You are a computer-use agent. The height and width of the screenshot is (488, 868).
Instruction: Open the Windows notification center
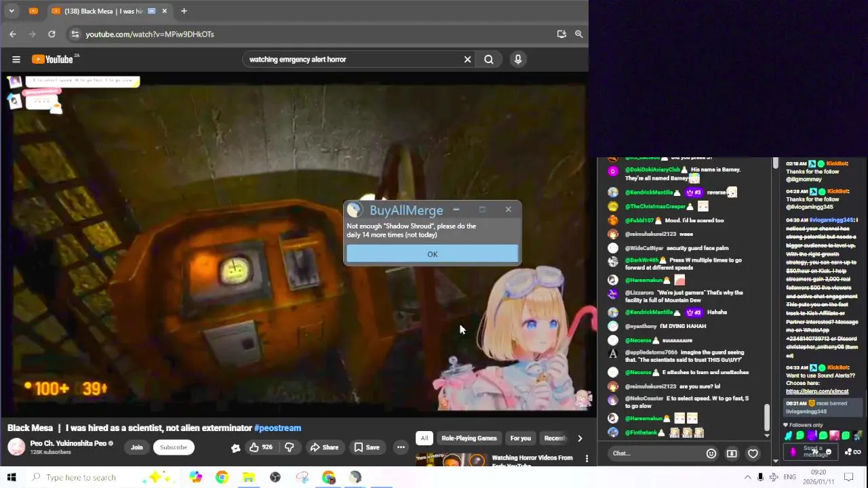[848, 477]
